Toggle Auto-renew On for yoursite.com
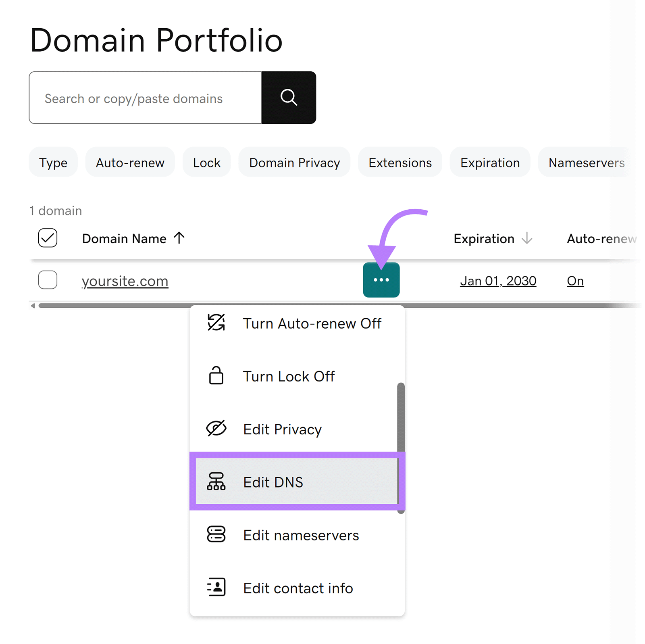This screenshot has height=644, width=645. [x=575, y=281]
